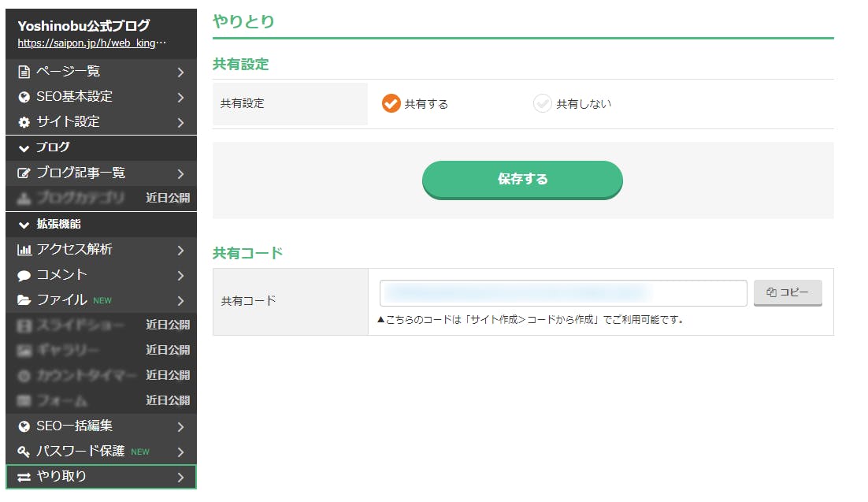Image resolution: width=868 pixels, height=502 pixels.
Task: Click the パスワード保護 key icon
Action: [x=24, y=452]
